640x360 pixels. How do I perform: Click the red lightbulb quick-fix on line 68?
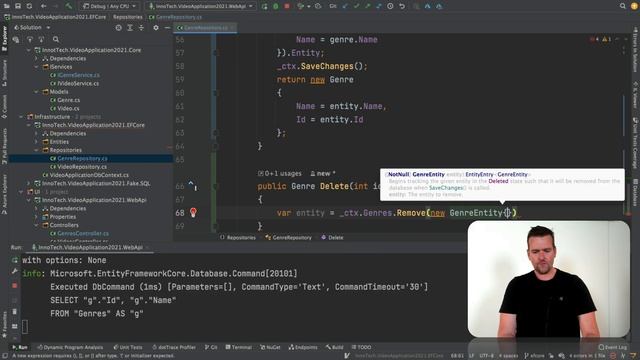(x=193, y=212)
